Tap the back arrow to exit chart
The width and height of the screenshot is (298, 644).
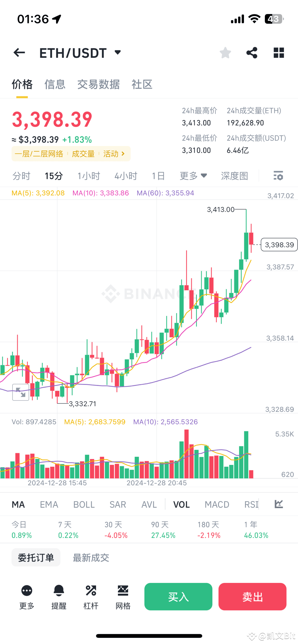(19, 52)
